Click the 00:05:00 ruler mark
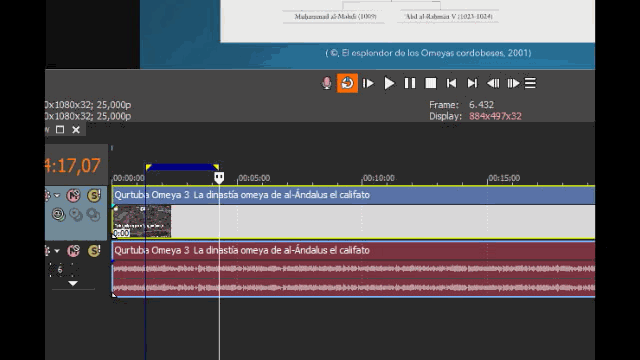This screenshot has height=360, width=640. tap(254, 178)
